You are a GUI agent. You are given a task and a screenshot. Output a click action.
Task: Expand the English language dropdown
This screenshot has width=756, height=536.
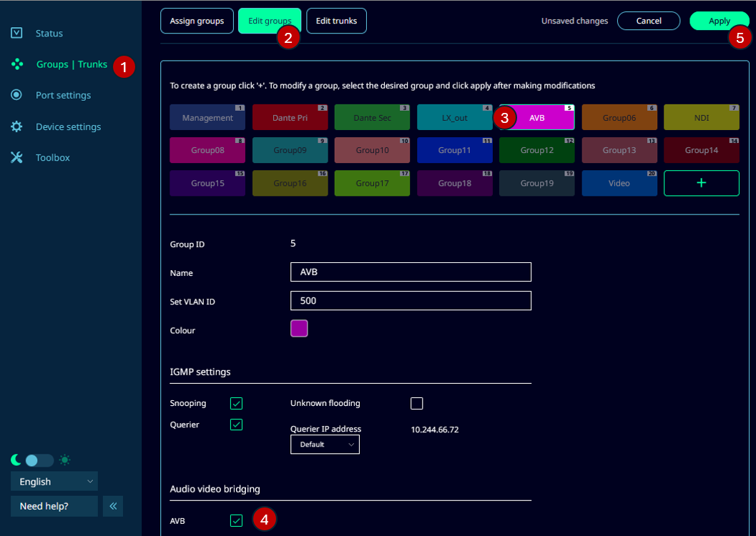click(x=54, y=482)
